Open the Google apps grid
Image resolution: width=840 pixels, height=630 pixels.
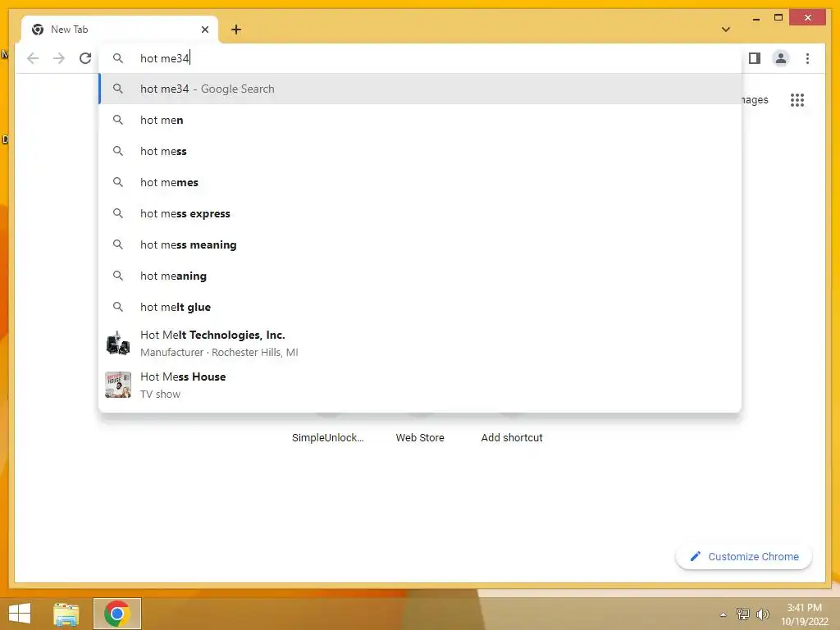(x=797, y=99)
